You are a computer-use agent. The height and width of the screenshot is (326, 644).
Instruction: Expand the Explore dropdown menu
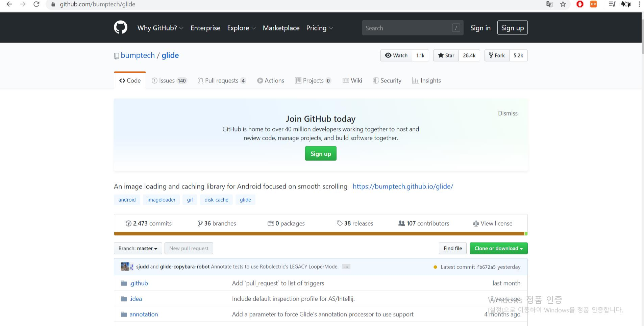pyautogui.click(x=241, y=28)
